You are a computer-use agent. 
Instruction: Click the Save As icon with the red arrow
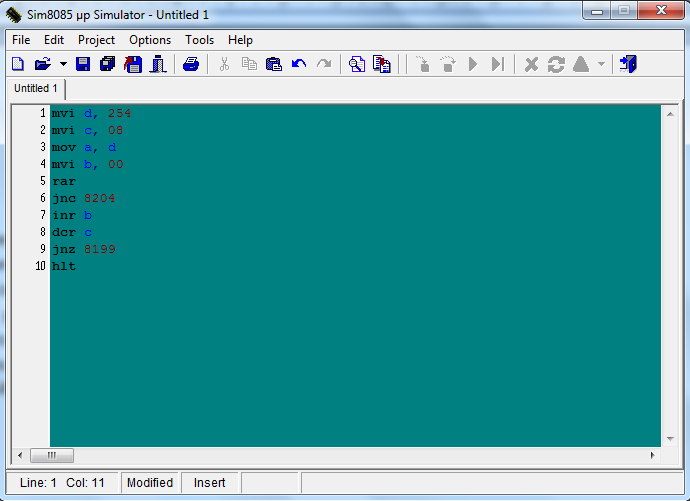point(133,64)
